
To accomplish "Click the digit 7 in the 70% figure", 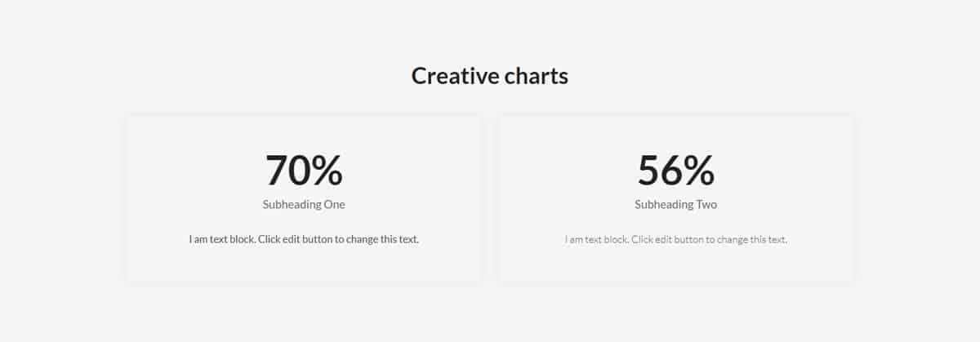I will (x=276, y=171).
